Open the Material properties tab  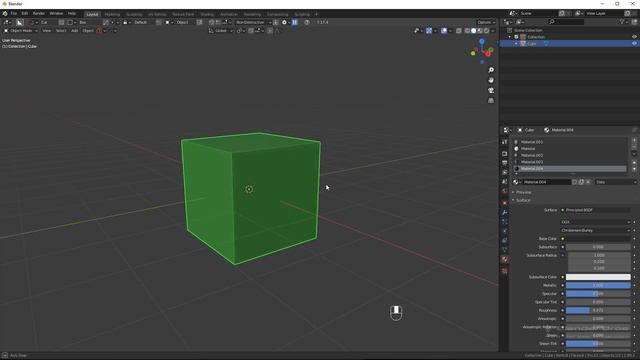click(504, 259)
